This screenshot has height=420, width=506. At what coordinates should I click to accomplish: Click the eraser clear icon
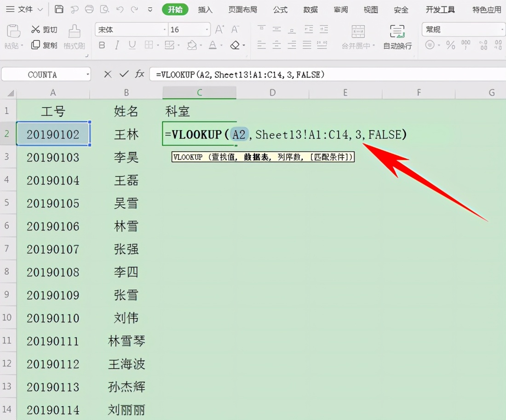click(x=235, y=45)
